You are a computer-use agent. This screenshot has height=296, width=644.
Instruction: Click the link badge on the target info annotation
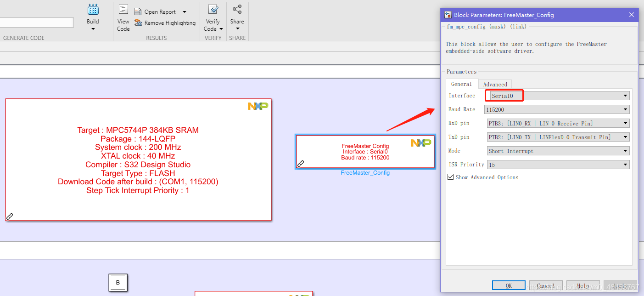10,216
